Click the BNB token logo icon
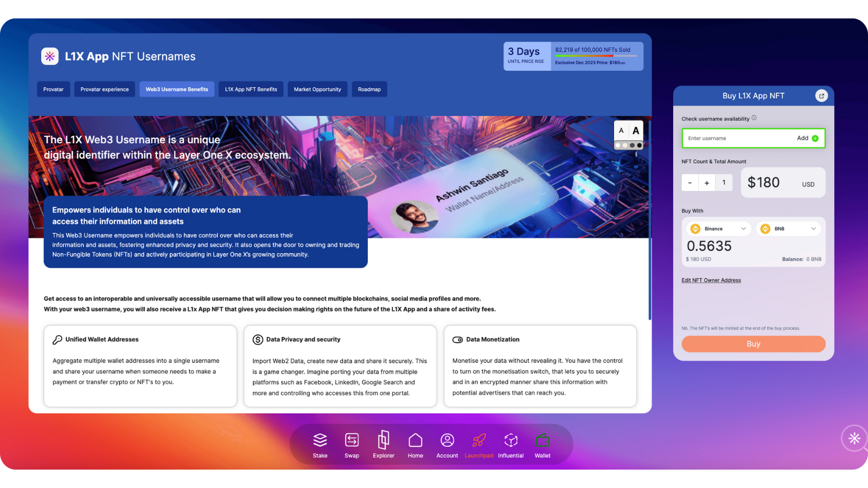This screenshot has height=488, width=868. pos(765,229)
